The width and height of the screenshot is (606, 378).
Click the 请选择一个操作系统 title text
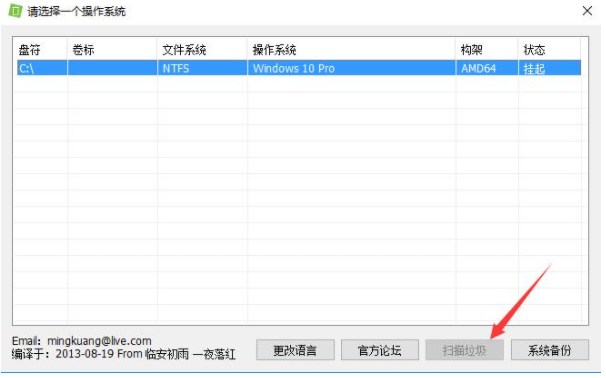[76, 11]
